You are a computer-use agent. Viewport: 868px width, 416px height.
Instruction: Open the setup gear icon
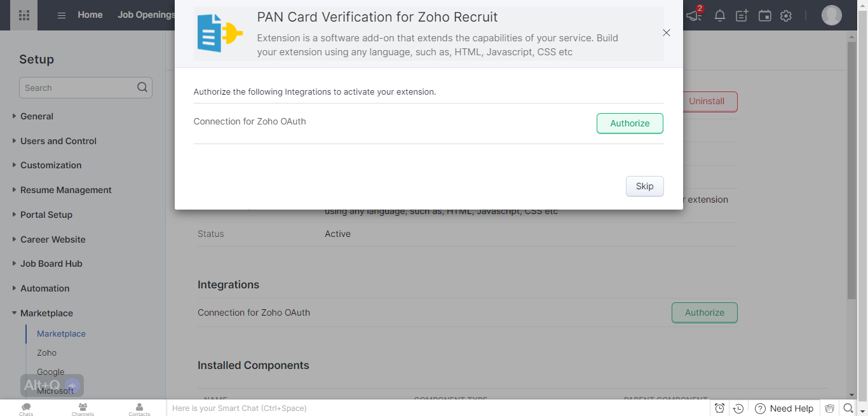click(x=786, y=16)
